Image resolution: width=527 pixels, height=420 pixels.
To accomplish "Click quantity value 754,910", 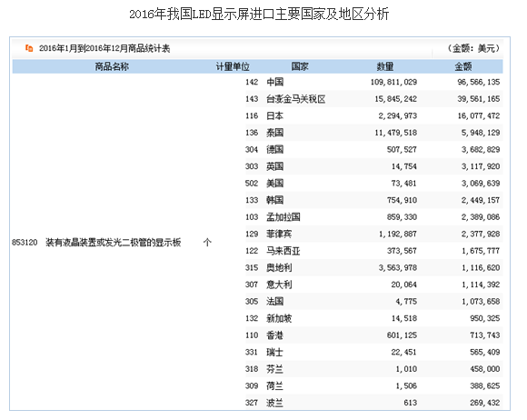I will (402, 200).
